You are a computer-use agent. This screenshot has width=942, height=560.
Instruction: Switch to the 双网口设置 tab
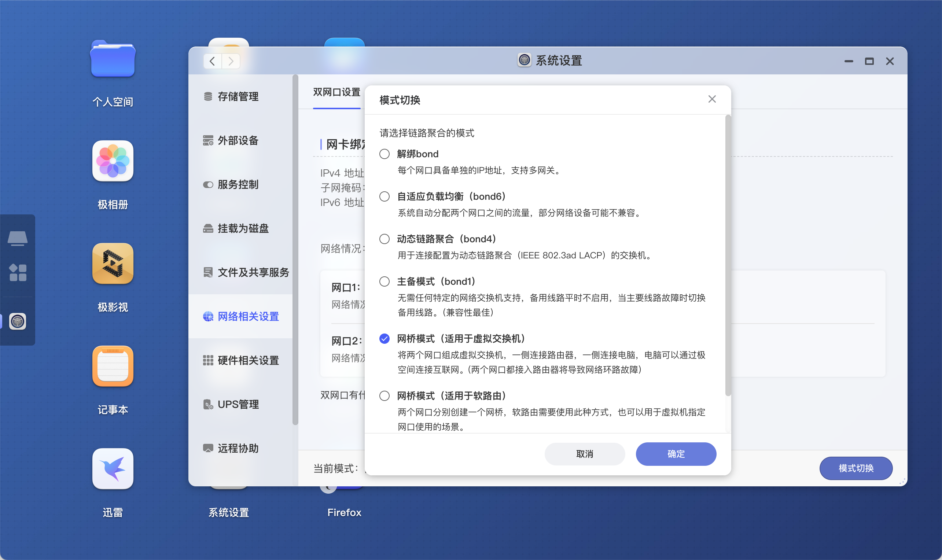[336, 92]
